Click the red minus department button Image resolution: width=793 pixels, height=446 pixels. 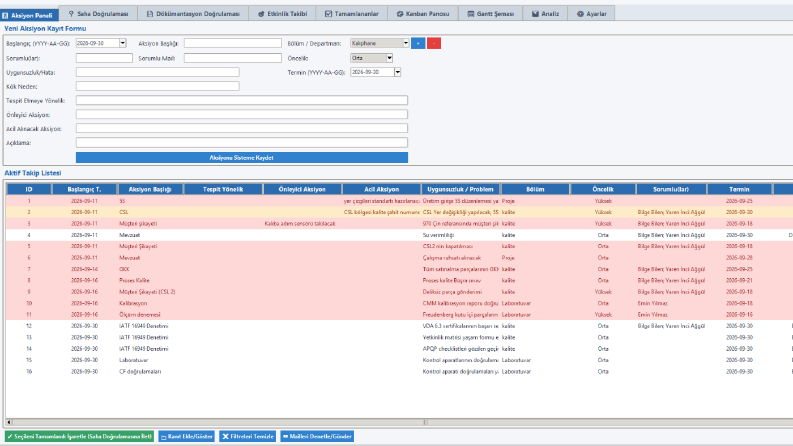[433, 43]
